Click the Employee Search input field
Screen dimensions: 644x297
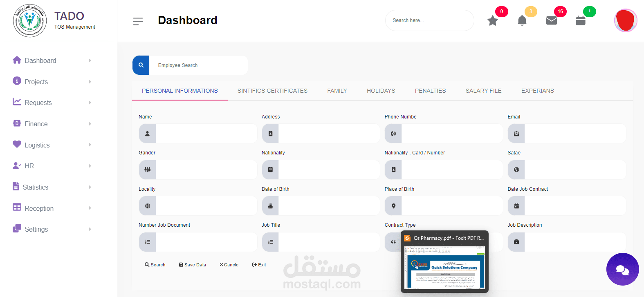[x=198, y=65]
